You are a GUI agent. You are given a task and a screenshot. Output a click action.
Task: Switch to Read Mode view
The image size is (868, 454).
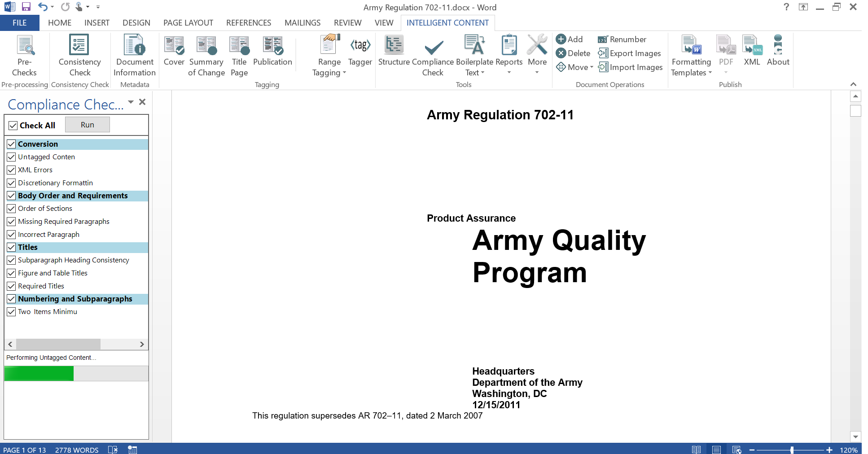[x=696, y=450]
